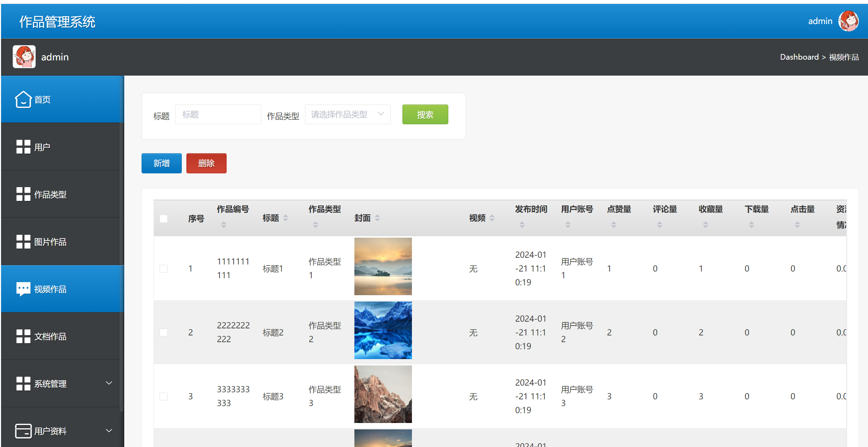Open 文档作品 menu item
Screen dimensions: 868x447
(x=50, y=336)
